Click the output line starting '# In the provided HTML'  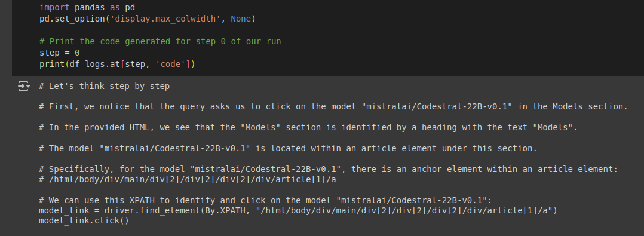point(308,128)
